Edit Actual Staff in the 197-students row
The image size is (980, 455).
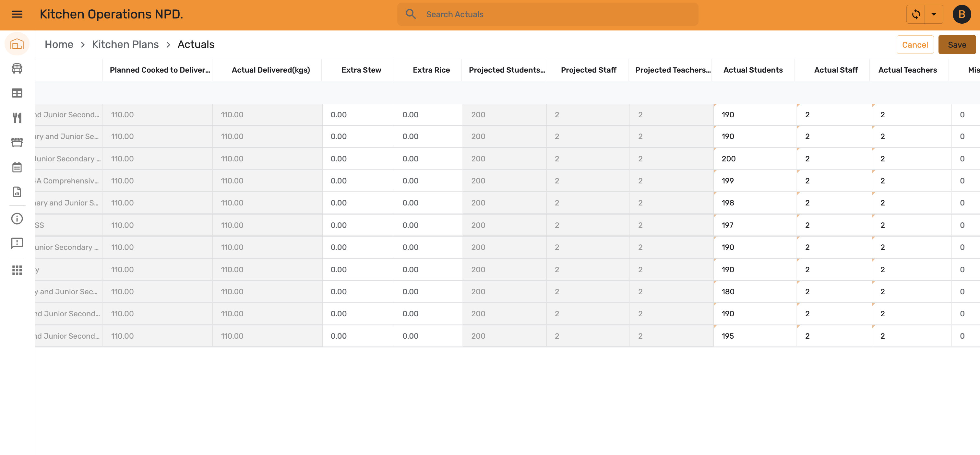tap(834, 226)
